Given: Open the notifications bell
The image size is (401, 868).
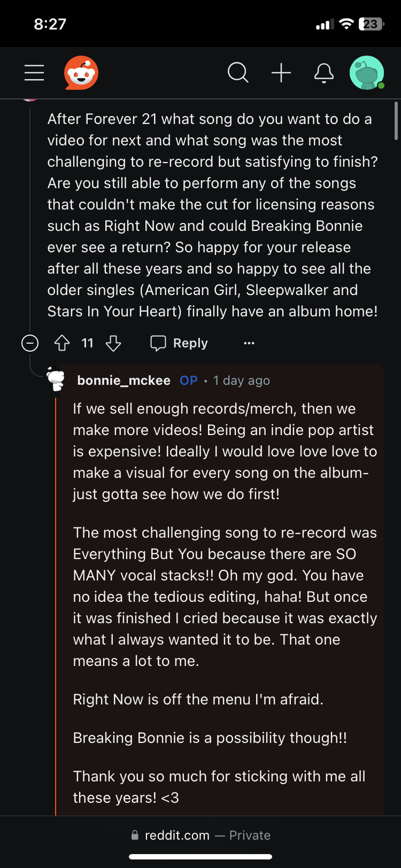Looking at the screenshot, I should pyautogui.click(x=324, y=73).
